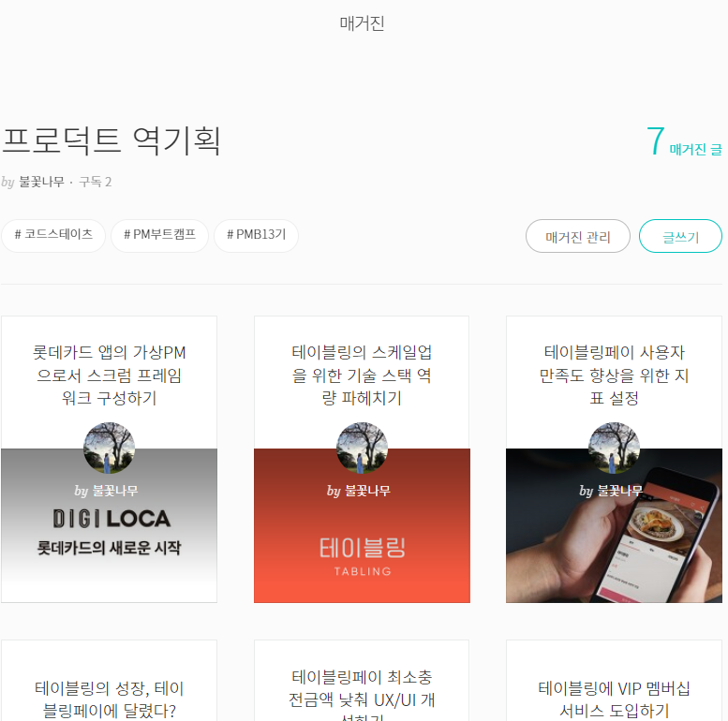Click the 글쓰기 write button
Viewport: 728px width, 721px height.
pyautogui.click(x=680, y=236)
